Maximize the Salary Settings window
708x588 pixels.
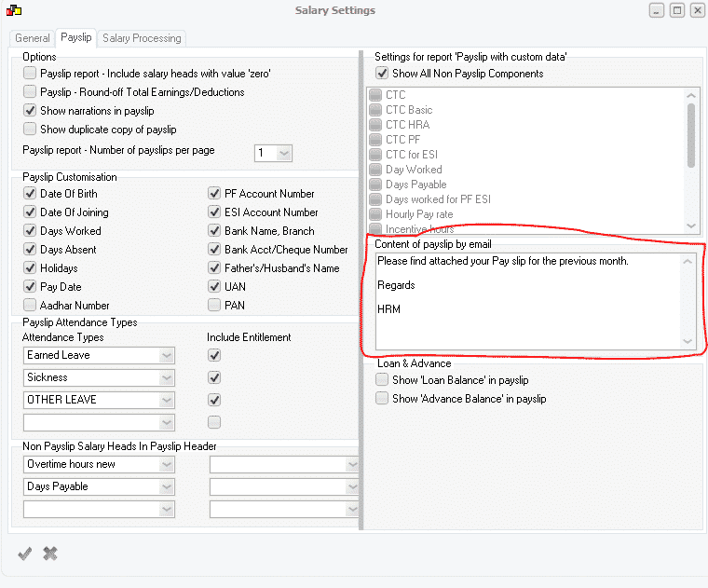pos(677,10)
